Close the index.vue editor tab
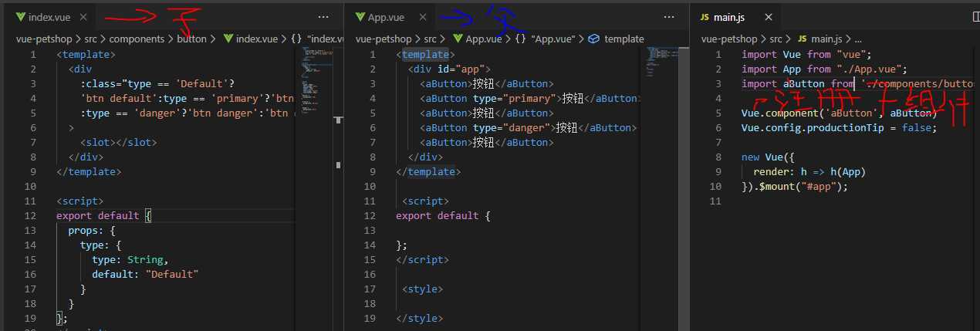The width and height of the screenshot is (980, 331). pyautogui.click(x=83, y=16)
